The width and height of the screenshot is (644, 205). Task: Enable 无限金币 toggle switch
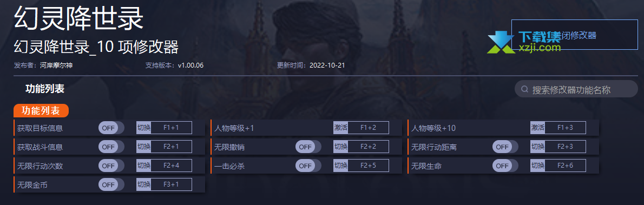tap(111, 184)
